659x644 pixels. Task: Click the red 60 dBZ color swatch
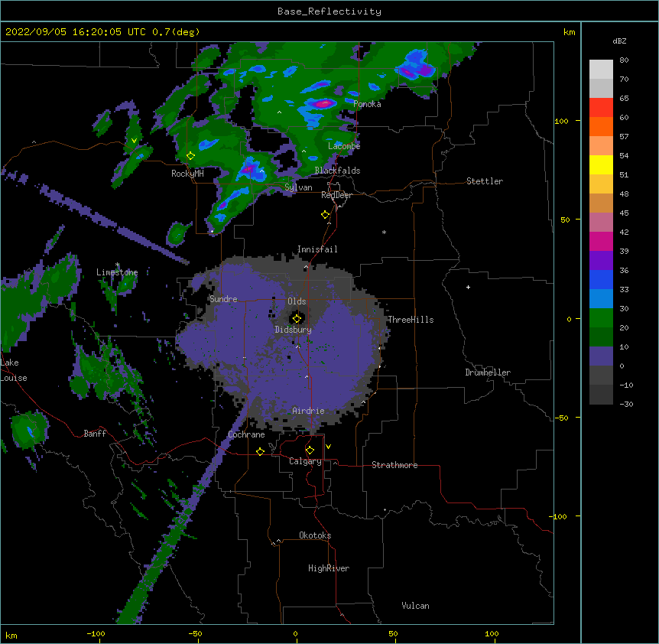(x=601, y=108)
